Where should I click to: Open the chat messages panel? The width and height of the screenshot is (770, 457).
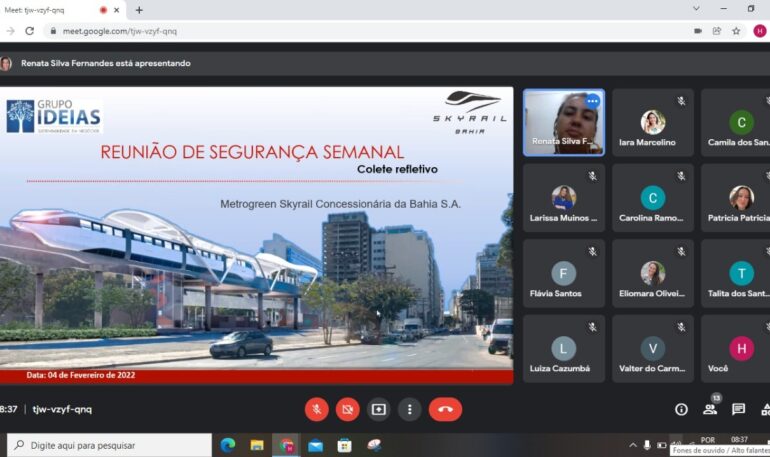point(738,409)
